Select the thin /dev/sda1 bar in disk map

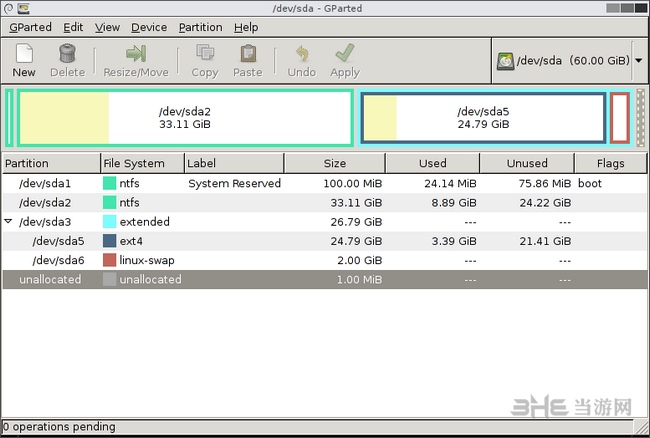coord(9,118)
